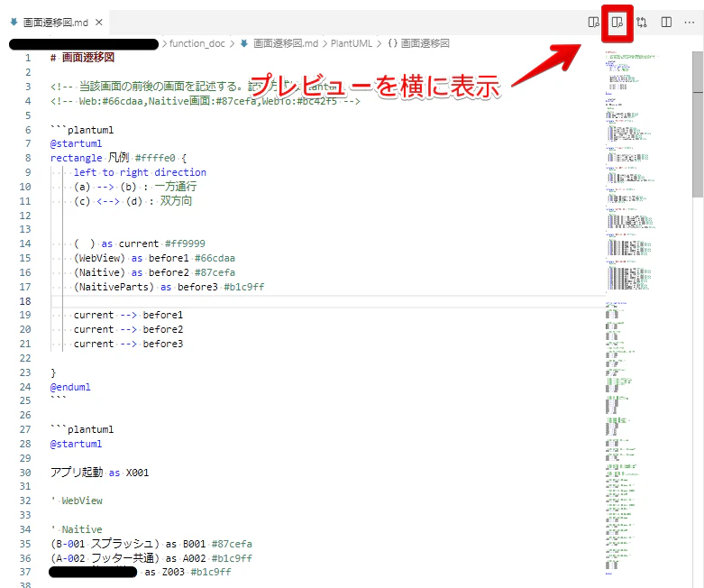This screenshot has width=704, height=588.
Task: Open the PlantUML breadcrumb item
Action: (352, 43)
